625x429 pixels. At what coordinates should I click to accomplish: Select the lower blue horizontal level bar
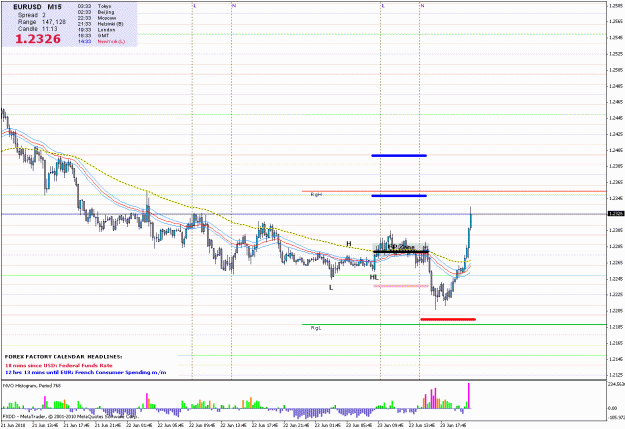(399, 196)
